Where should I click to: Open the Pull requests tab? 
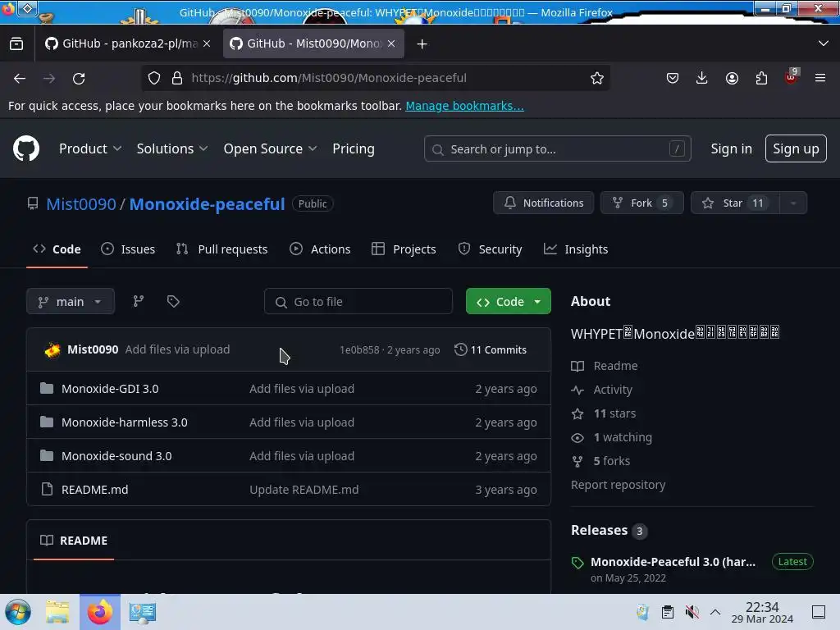(x=221, y=249)
